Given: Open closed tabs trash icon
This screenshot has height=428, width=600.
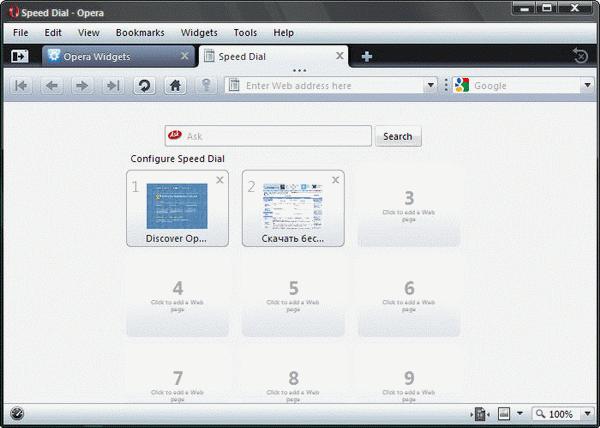Looking at the screenshot, I should (x=580, y=56).
